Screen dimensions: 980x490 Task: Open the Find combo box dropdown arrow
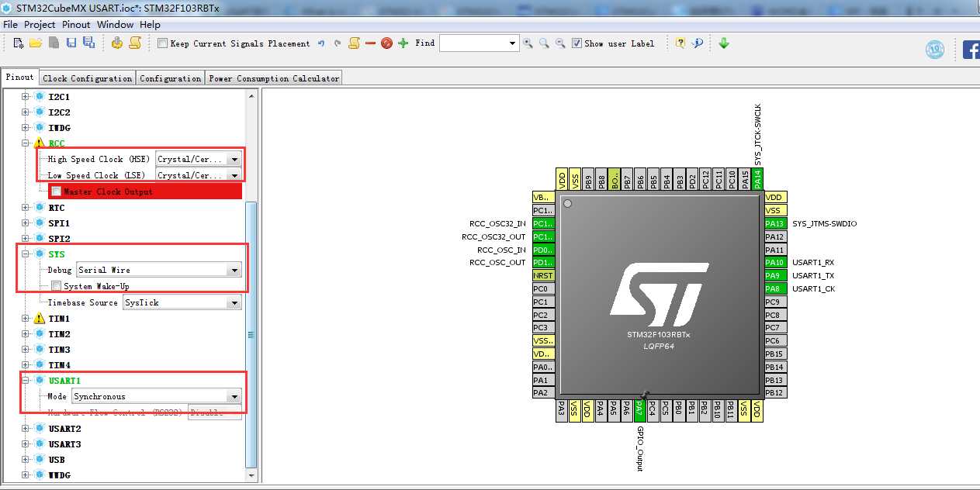pyautogui.click(x=512, y=43)
